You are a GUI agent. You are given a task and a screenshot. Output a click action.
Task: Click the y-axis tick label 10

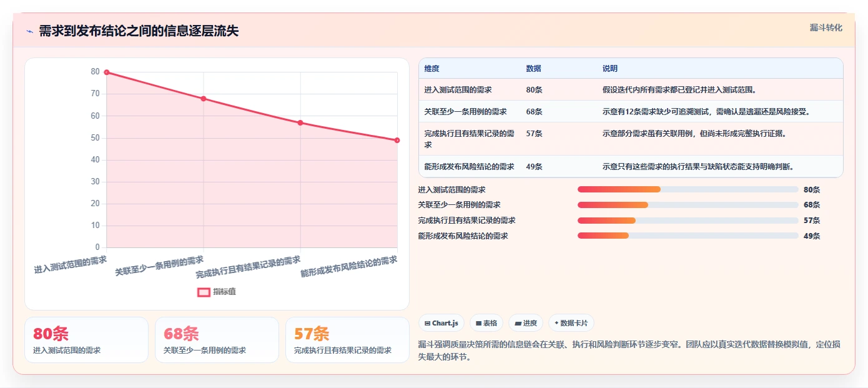tap(95, 226)
